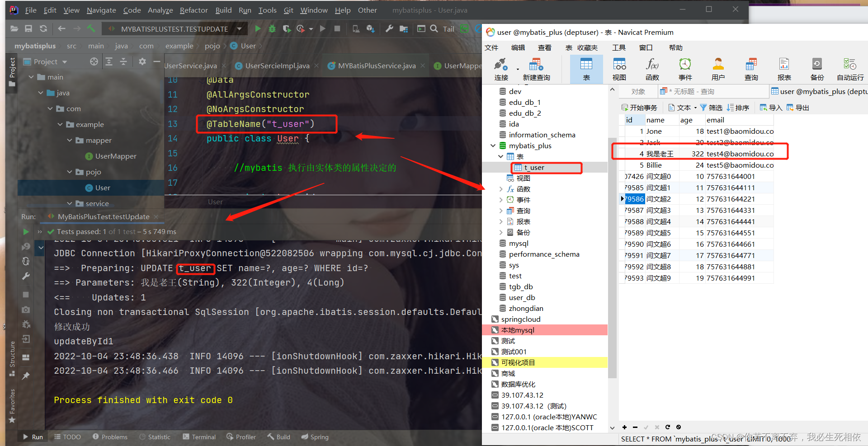Expand the 函数 node in Navicat tree

coord(500,189)
